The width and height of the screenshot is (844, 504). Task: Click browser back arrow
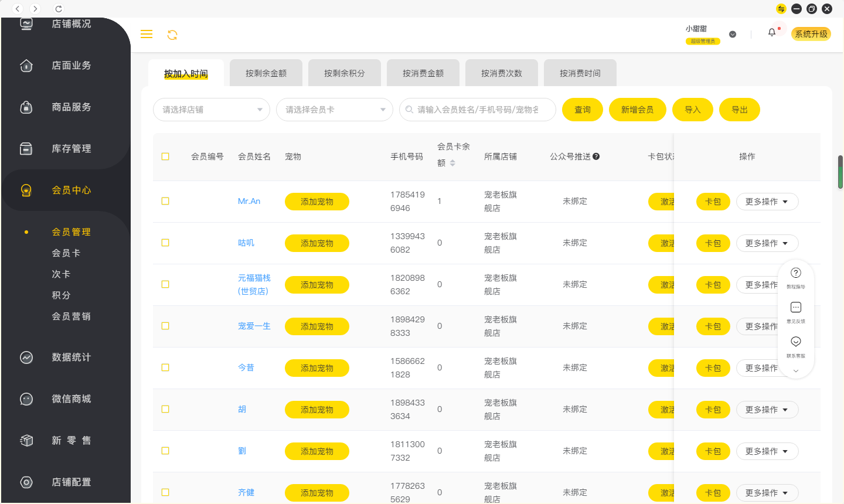click(x=18, y=9)
